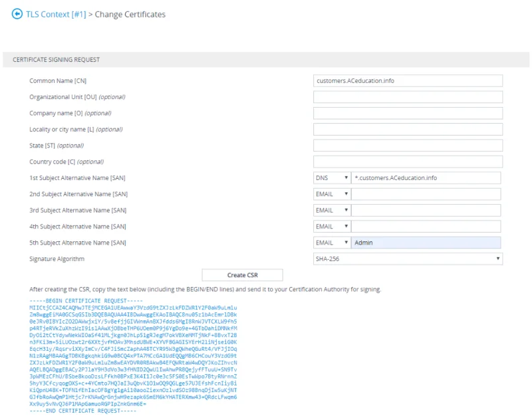Image resolution: width=532 pixels, height=420 pixels.
Task: Open the 1st SAN type dropdown (DNS)
Action: click(332, 178)
